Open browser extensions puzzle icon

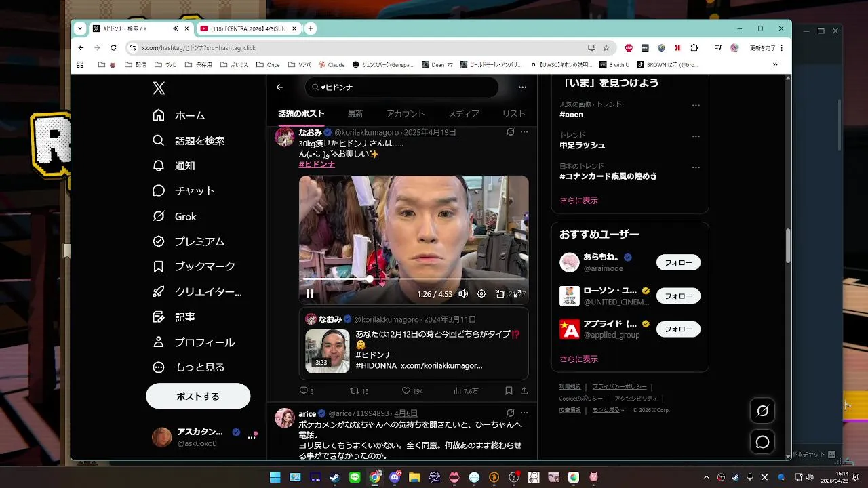(x=694, y=48)
